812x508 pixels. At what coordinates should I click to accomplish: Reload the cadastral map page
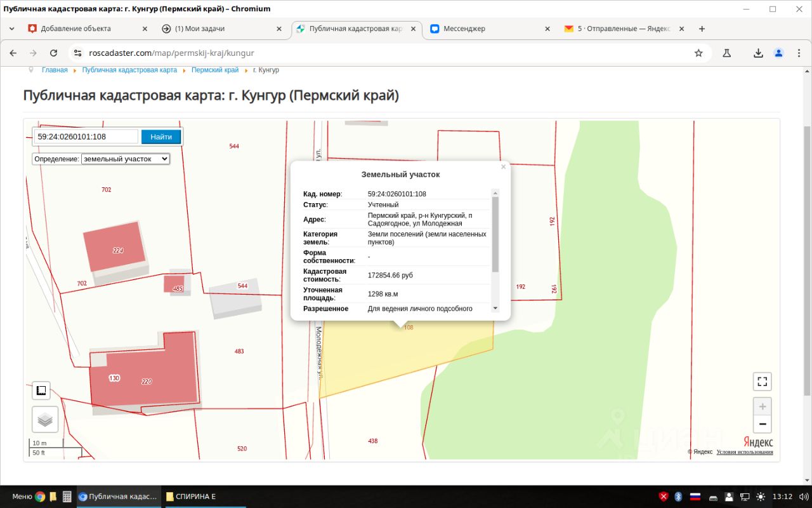[53, 53]
